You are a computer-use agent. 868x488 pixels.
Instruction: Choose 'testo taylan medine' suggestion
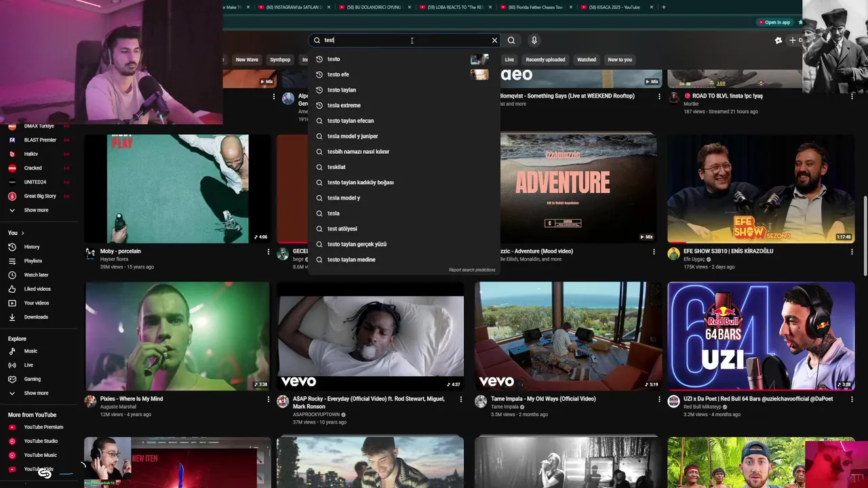coord(404,260)
